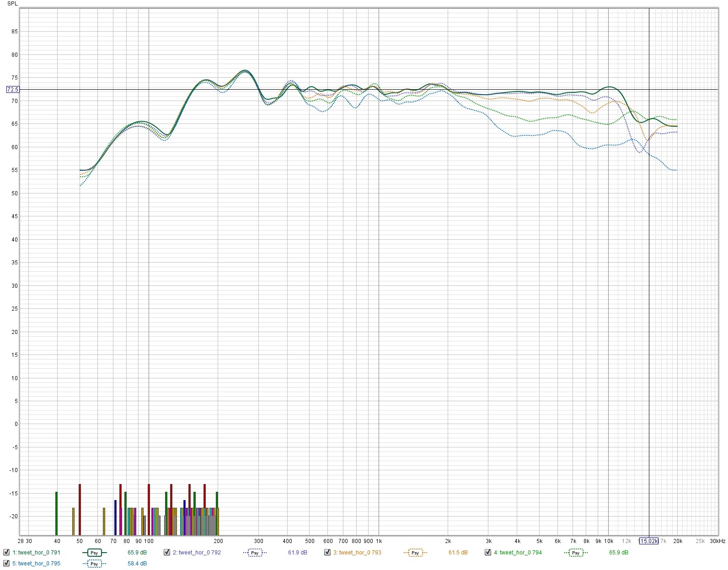Click the 61.5 dB readout for trace 3
The width and height of the screenshot is (728, 570).
tap(458, 553)
